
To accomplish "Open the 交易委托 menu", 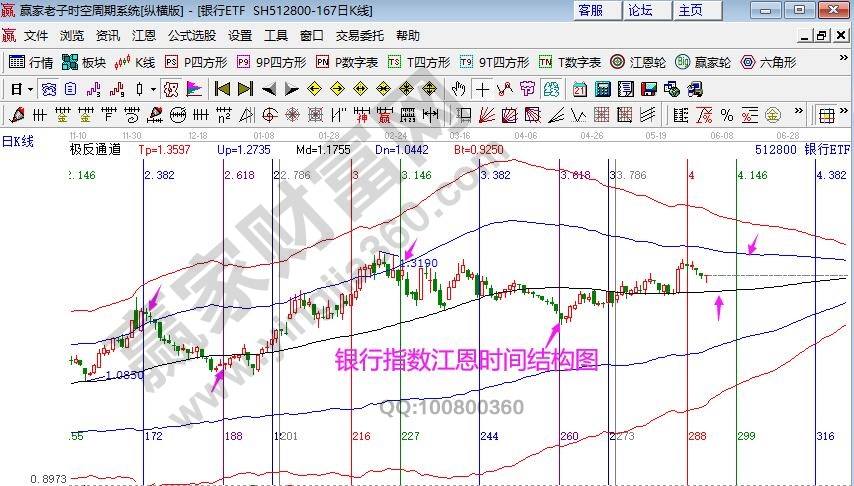I will coord(359,35).
